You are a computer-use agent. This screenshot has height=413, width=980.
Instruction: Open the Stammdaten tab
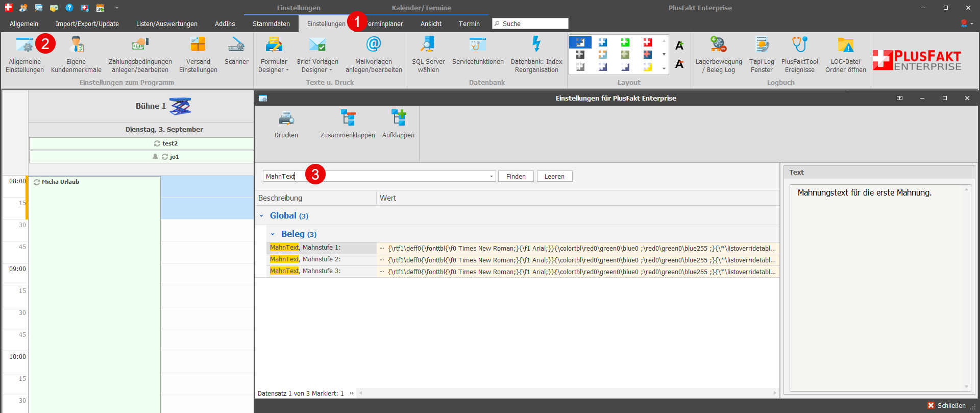pos(271,24)
